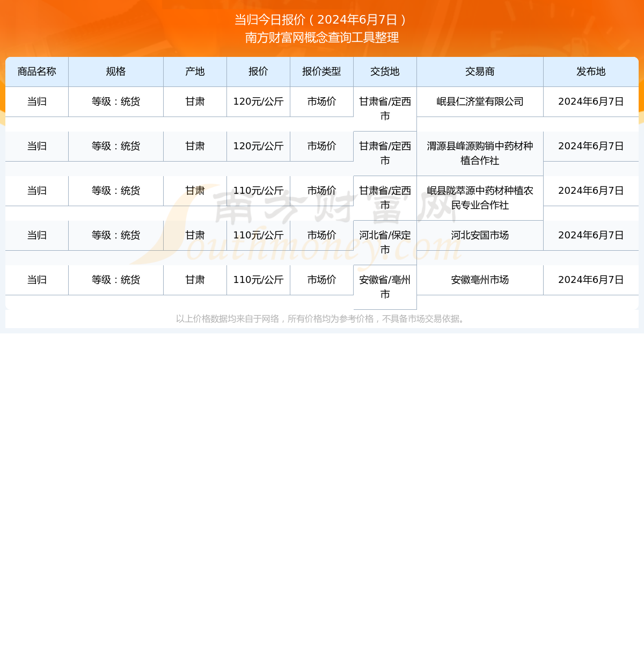Click 甘肃 in the 安徽亳州市场 row
The image size is (644, 647).
tap(195, 280)
